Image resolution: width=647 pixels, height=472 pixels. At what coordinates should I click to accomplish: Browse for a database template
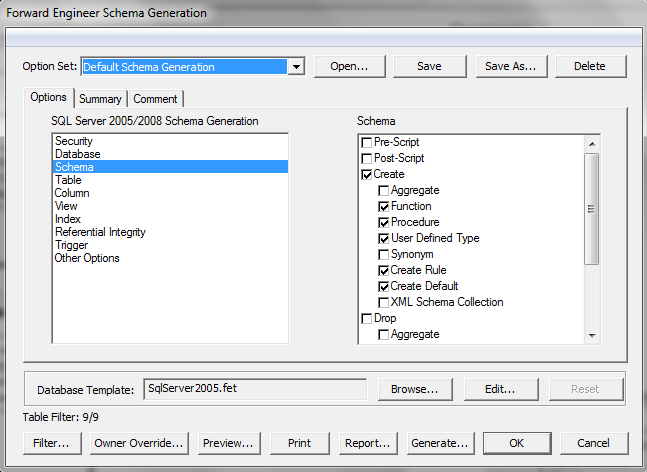tap(415, 389)
